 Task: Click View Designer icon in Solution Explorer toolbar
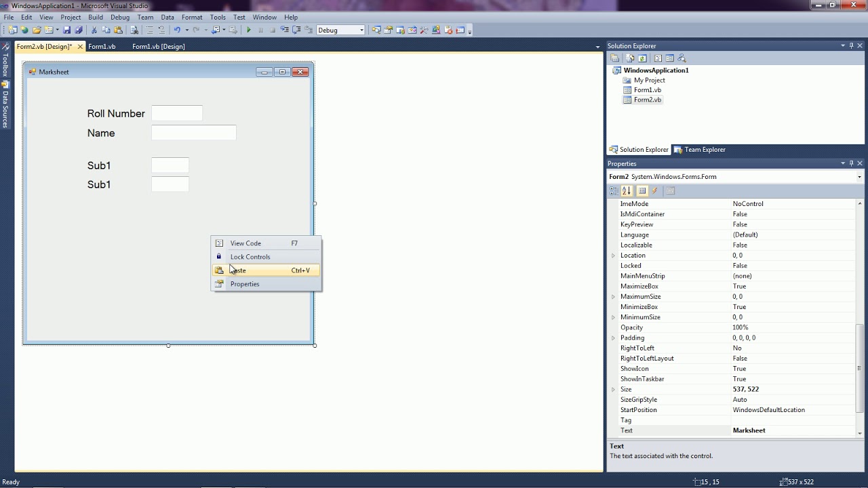669,58
